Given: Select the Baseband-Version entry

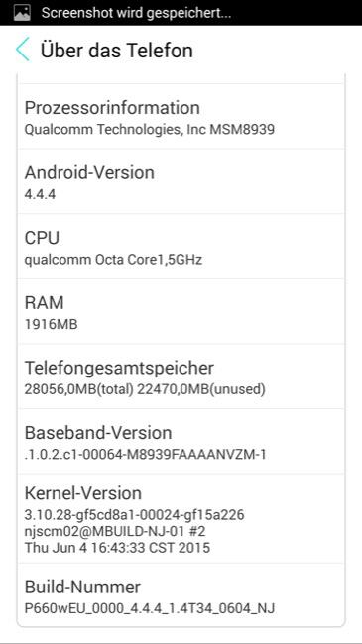Looking at the screenshot, I should tap(181, 441).
